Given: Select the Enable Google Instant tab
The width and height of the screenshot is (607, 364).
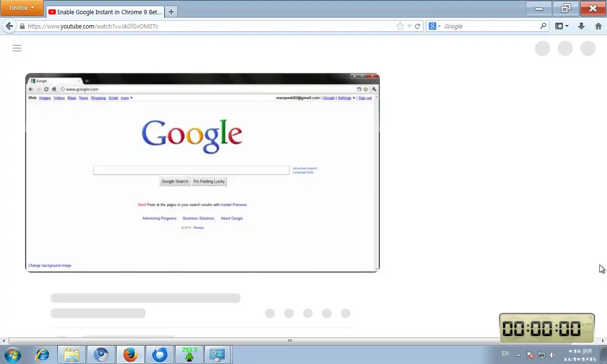Looking at the screenshot, I should (x=105, y=12).
